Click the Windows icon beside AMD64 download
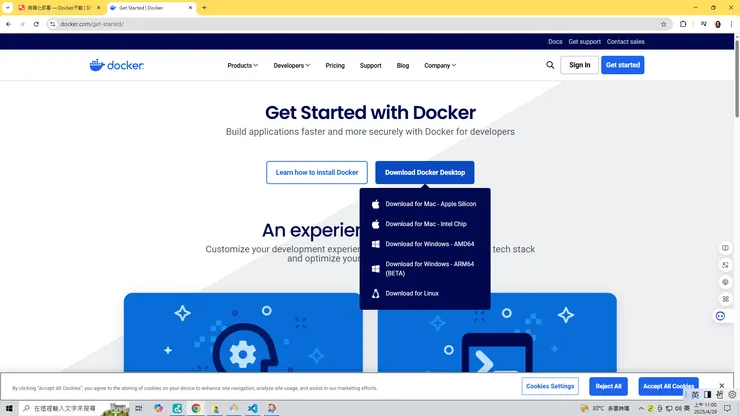 coord(376,244)
